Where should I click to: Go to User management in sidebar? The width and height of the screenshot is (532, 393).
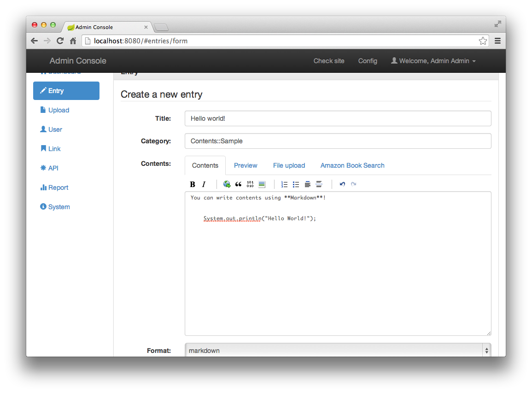coord(66,129)
